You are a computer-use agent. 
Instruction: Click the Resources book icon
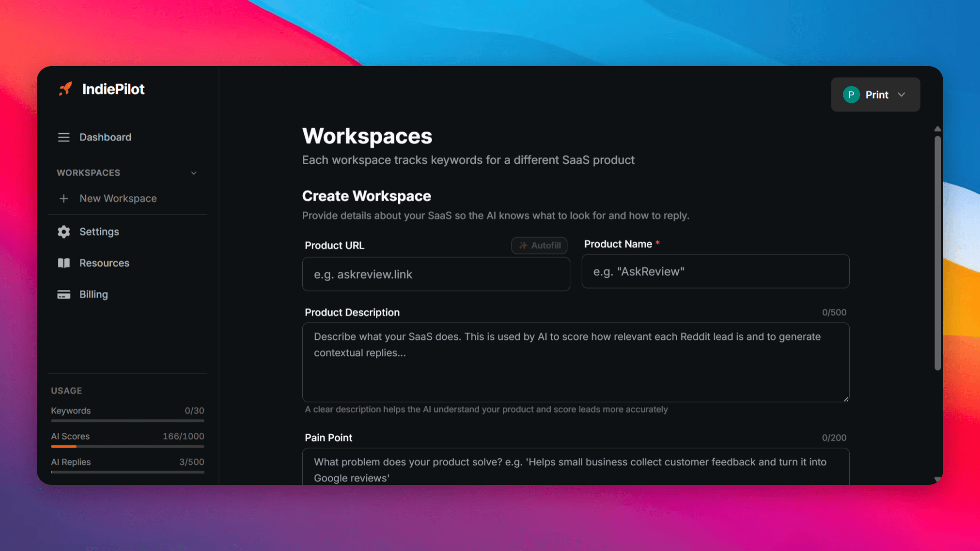(x=64, y=263)
